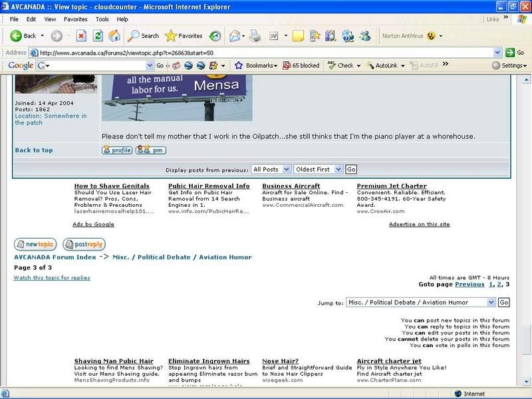Click Go next to Oldest First

pos(351,170)
